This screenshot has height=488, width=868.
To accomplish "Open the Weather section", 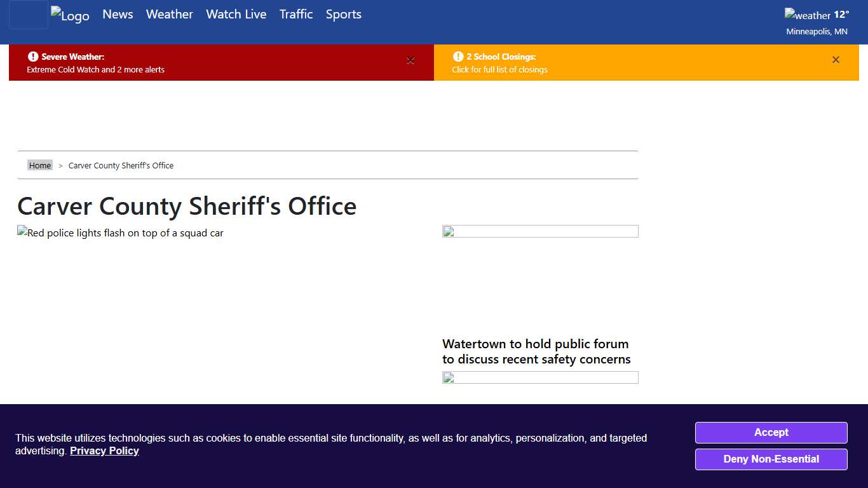I will [x=169, y=14].
